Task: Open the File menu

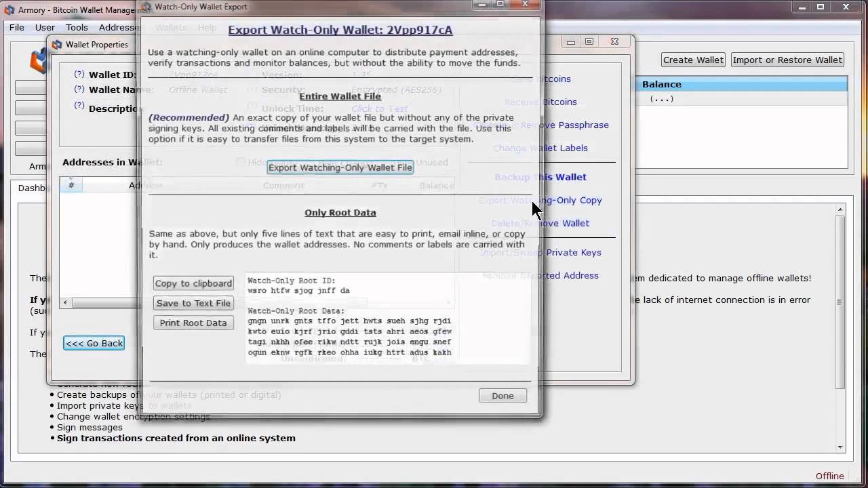Action: click(x=17, y=27)
